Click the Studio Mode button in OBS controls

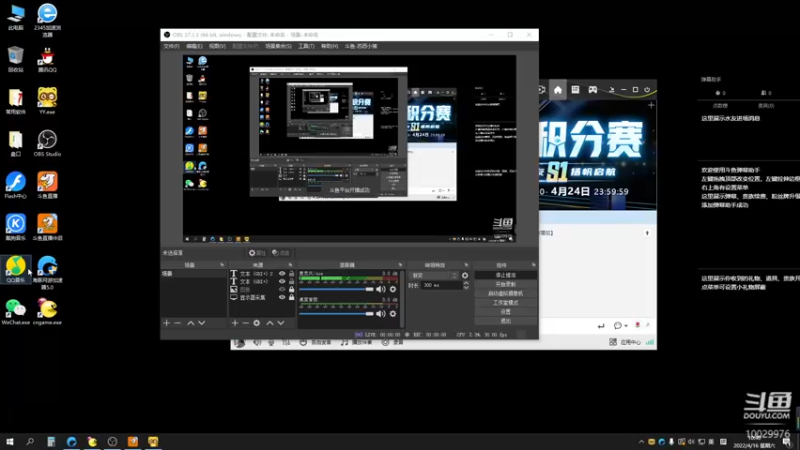tap(506, 303)
